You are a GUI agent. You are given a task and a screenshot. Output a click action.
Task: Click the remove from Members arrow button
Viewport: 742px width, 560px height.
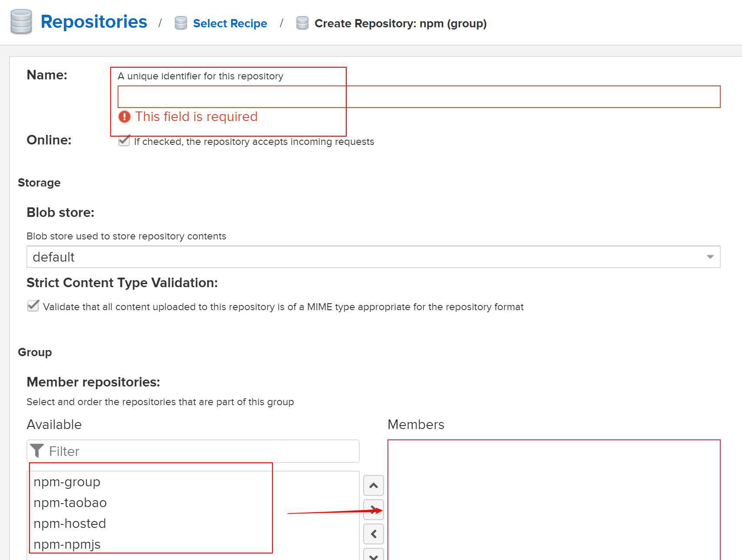pyautogui.click(x=374, y=534)
